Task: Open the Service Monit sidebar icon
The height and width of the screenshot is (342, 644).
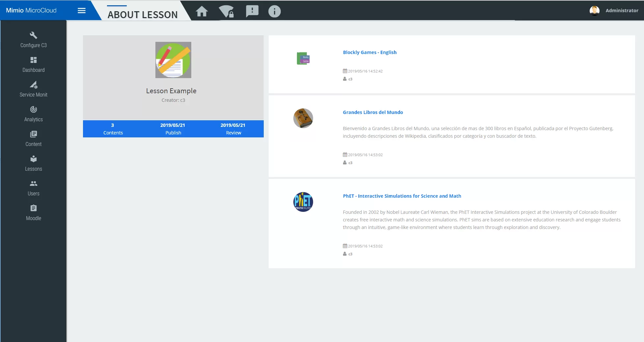Action: click(34, 85)
